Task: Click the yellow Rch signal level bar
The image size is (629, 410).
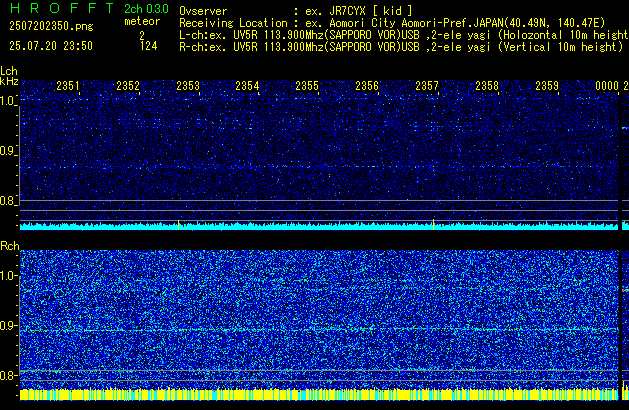Action: 319,394
